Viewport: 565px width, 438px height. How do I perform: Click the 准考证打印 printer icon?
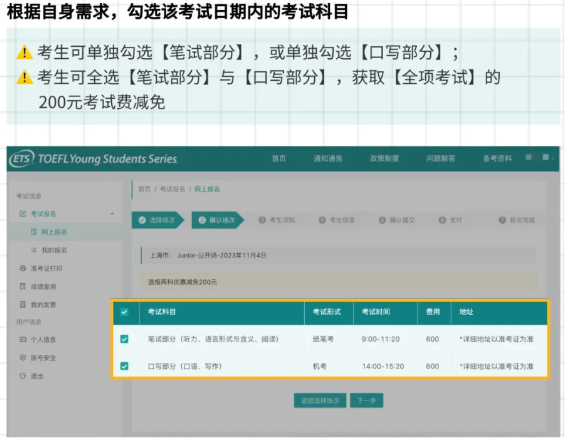[x=23, y=268]
